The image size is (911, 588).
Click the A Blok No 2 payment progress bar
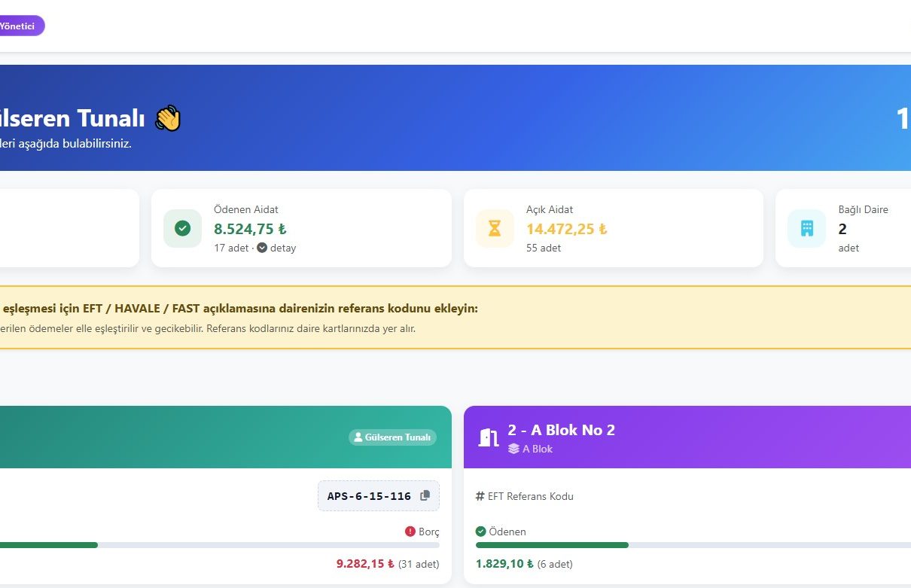[693, 545]
